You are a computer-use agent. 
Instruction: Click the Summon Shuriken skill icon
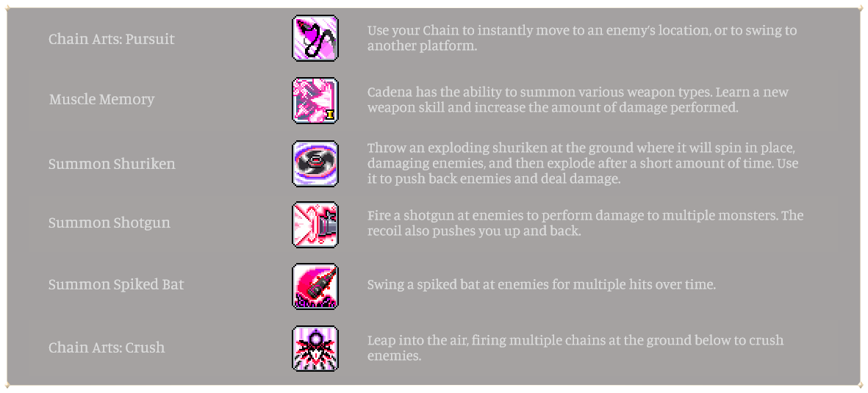point(315,163)
